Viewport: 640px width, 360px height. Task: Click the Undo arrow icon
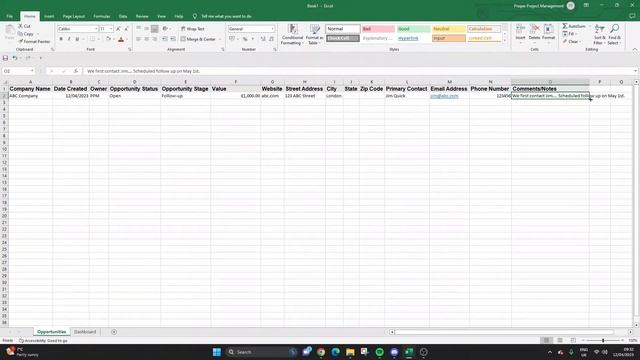(15, 58)
